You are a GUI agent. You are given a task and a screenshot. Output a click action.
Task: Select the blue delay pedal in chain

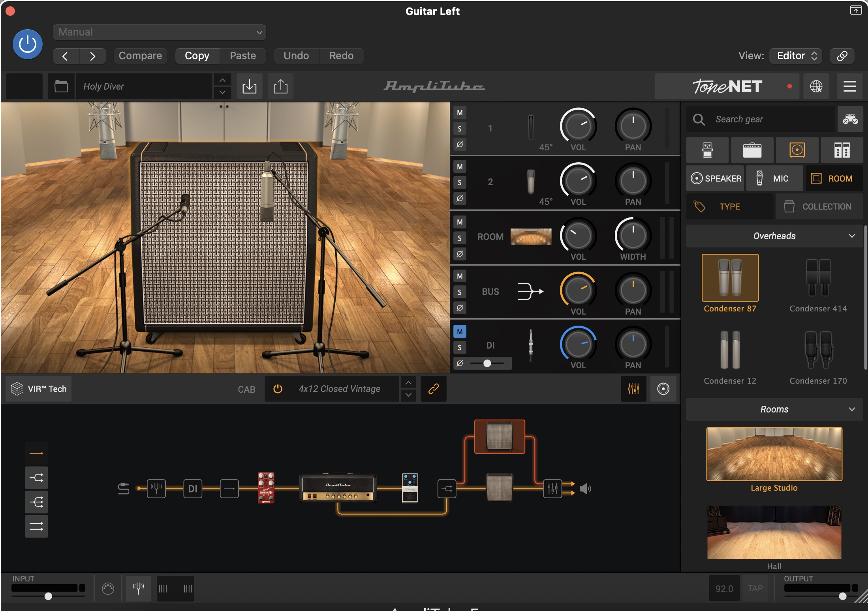pos(410,488)
